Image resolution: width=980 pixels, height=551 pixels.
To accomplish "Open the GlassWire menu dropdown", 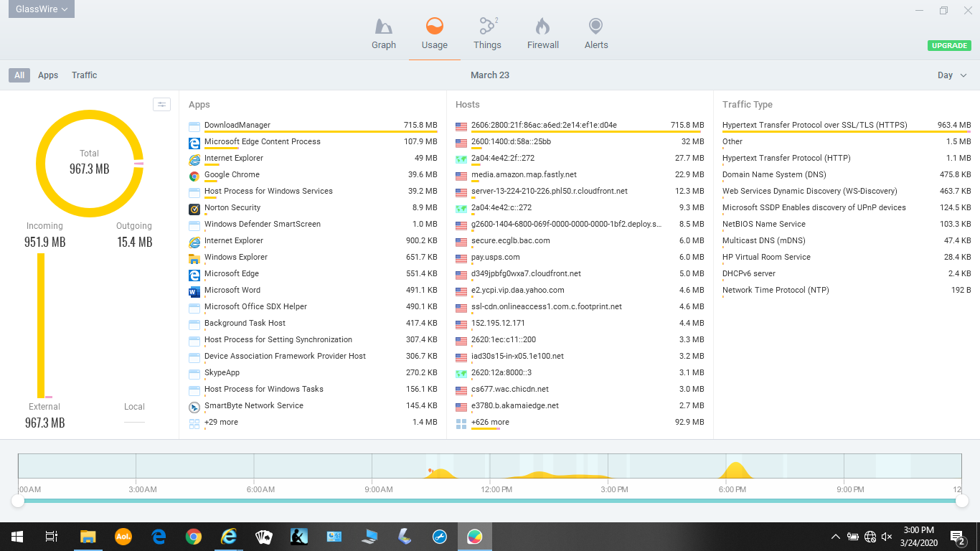I will click(42, 9).
